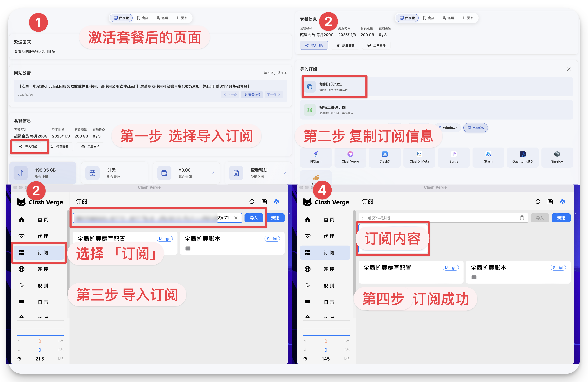Select the Windows platform filter
Image resolution: width=588 pixels, height=382 pixels.
pos(448,128)
